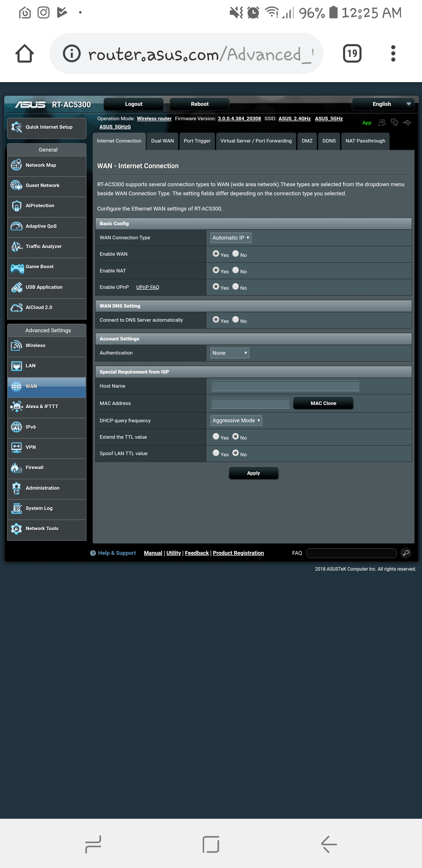Open Network Map globe icon
The image size is (422, 868).
(16, 165)
